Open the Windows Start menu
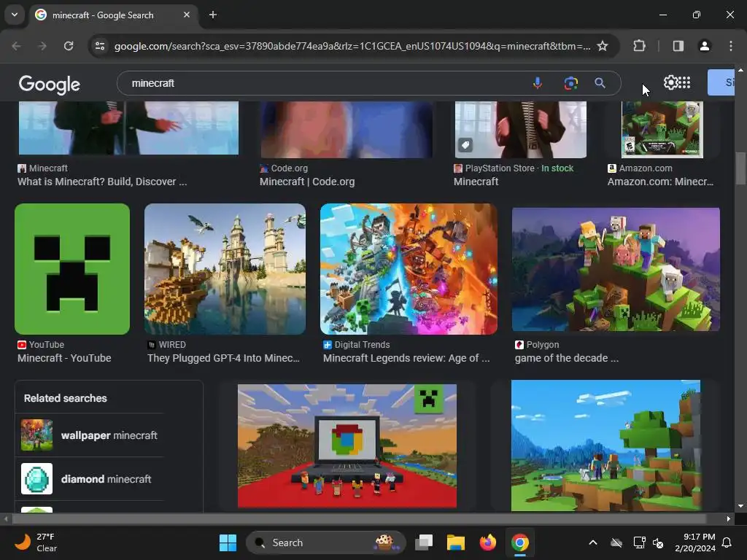Image resolution: width=747 pixels, height=560 pixels. pos(228,542)
